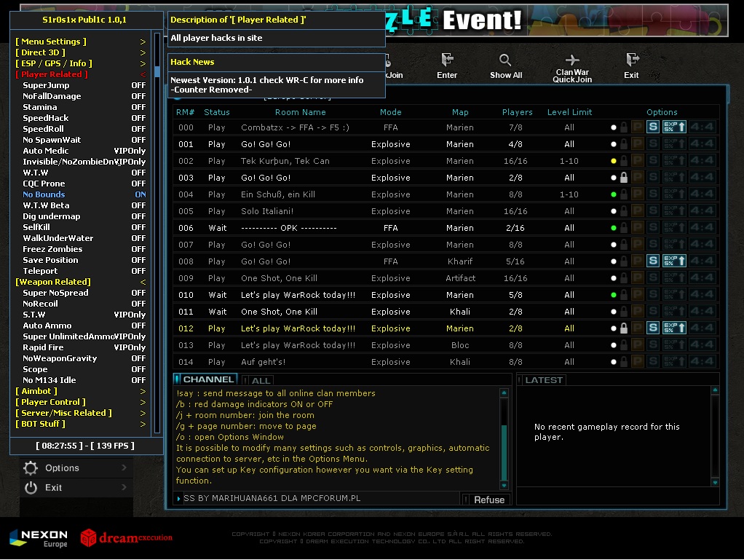
Task: Click the Refuse button
Action: [486, 500]
